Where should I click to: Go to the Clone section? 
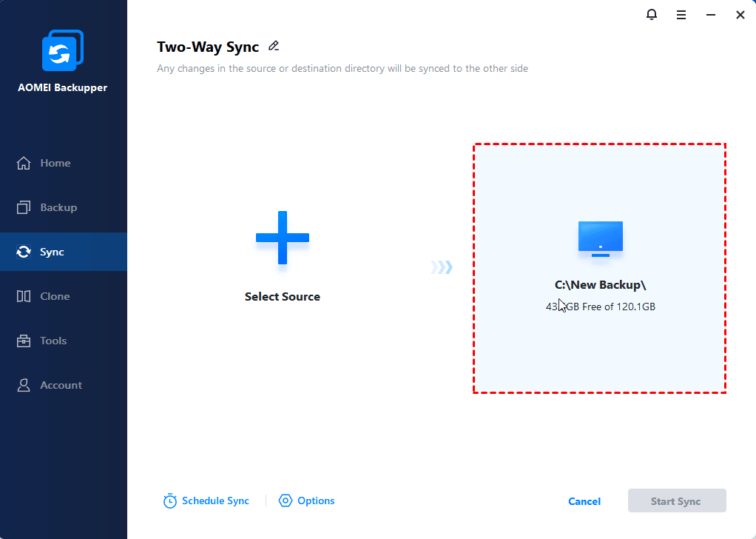click(x=63, y=296)
